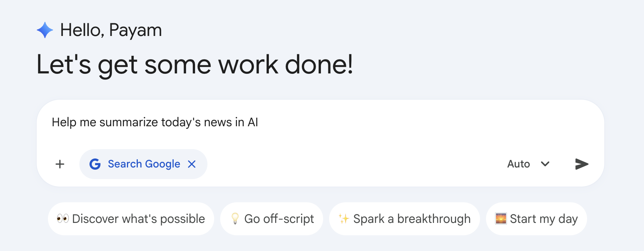The image size is (644, 251).
Task: Click the lightbulb icon on Go off-script chip
Action: (x=236, y=218)
